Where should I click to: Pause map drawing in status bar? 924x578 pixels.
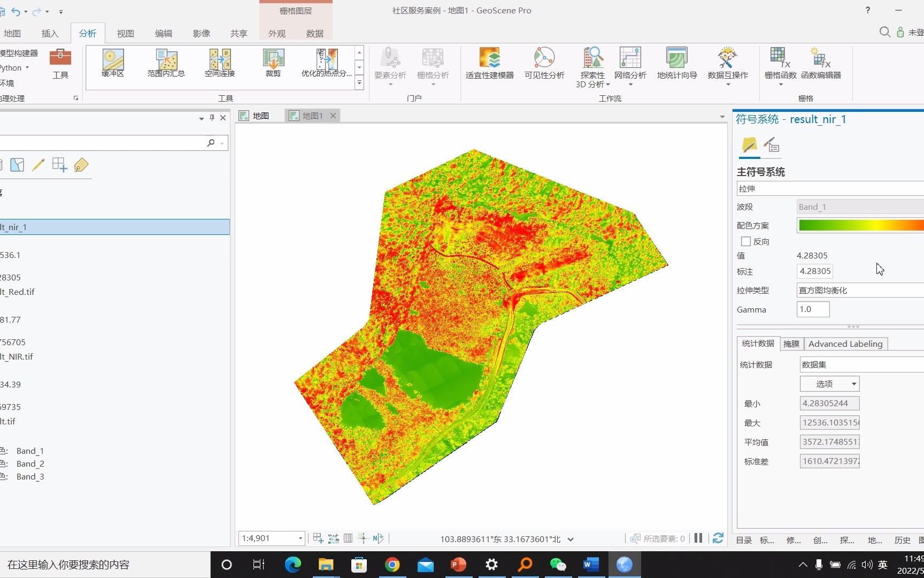click(x=698, y=538)
